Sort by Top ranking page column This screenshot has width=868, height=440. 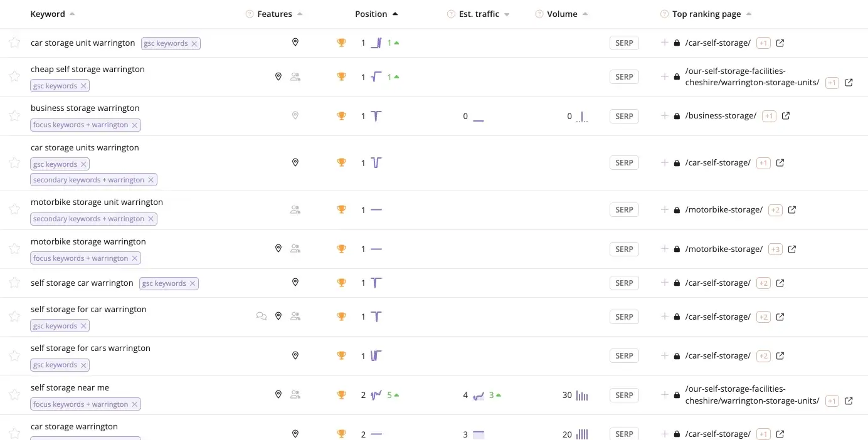coord(706,14)
